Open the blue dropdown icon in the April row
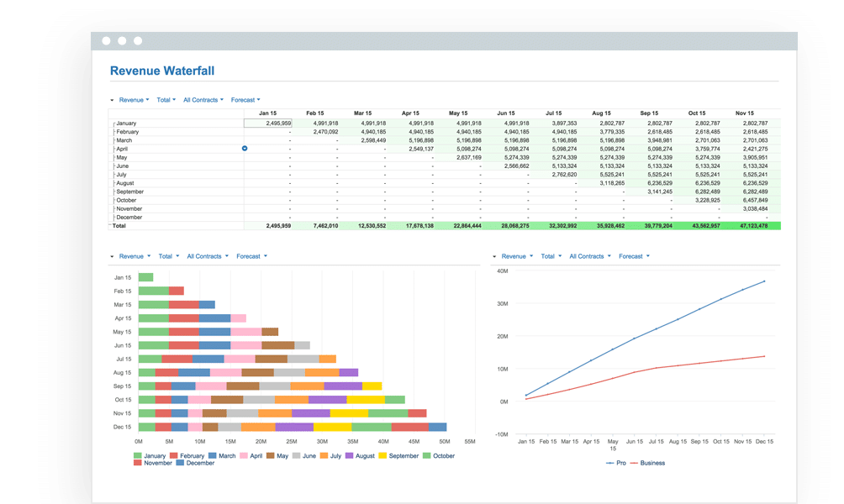 (x=245, y=148)
